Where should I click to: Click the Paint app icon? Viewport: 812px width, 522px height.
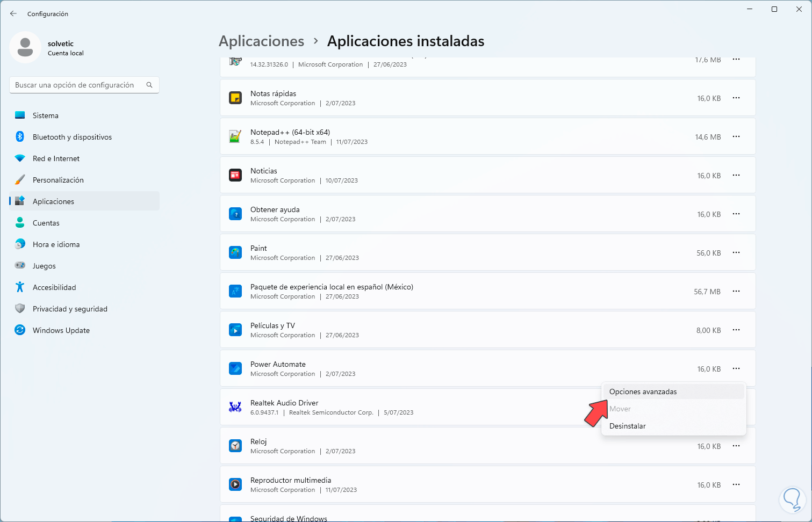coord(235,252)
